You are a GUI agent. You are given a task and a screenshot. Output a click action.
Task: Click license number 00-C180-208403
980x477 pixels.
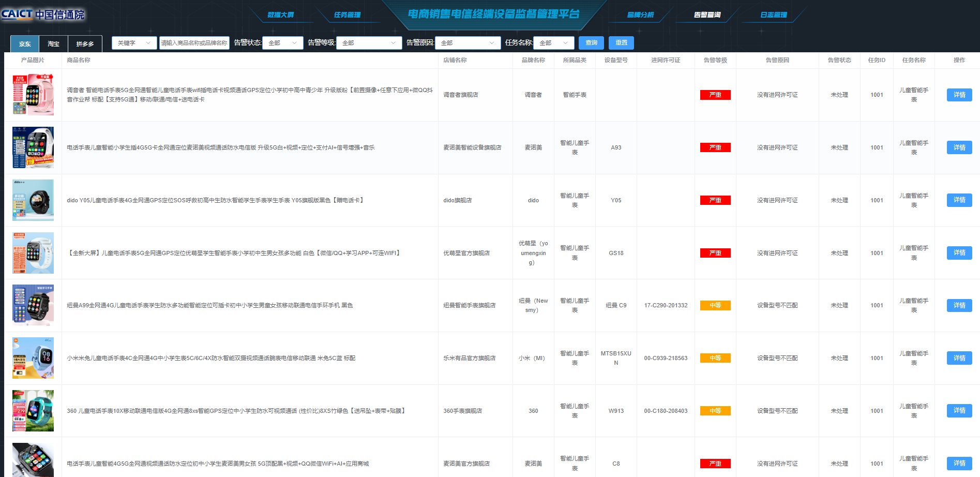click(666, 411)
